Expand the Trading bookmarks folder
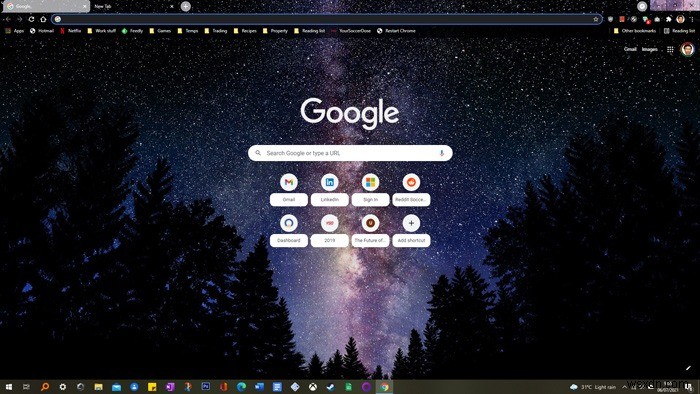 [216, 31]
